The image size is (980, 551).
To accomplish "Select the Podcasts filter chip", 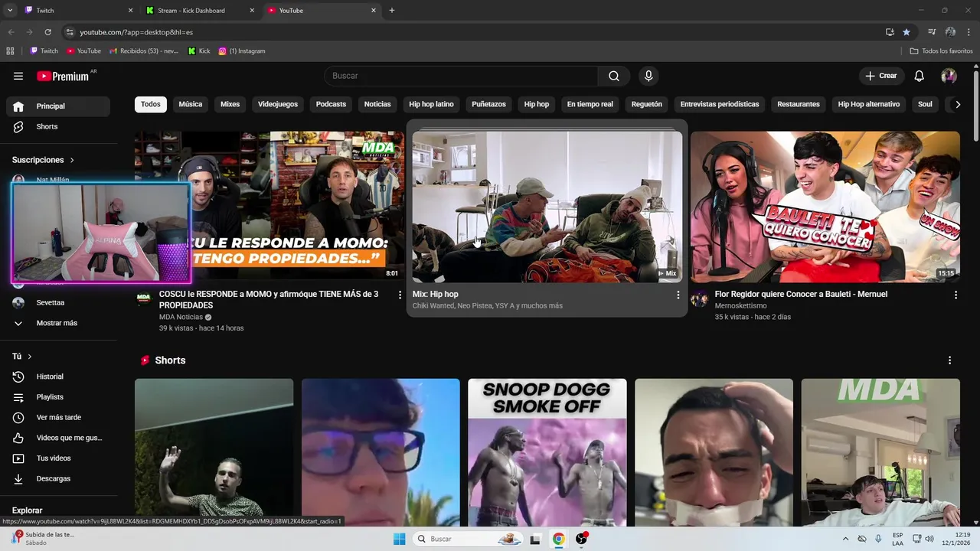I will coord(331,104).
